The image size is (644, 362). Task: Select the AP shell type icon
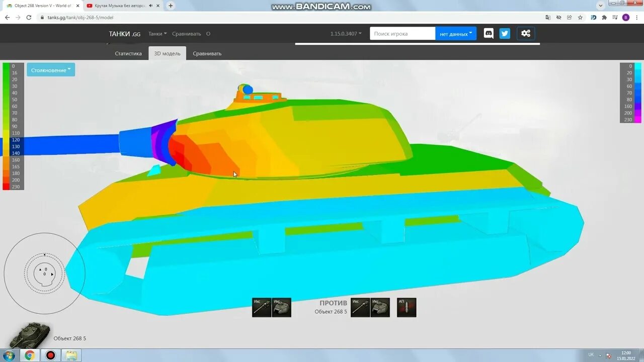(407, 307)
